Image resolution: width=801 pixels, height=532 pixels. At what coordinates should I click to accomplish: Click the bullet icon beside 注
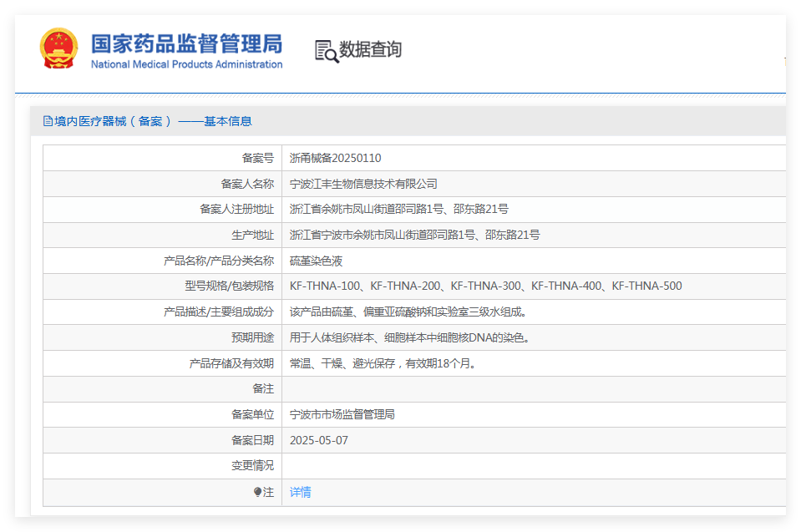[258, 492]
